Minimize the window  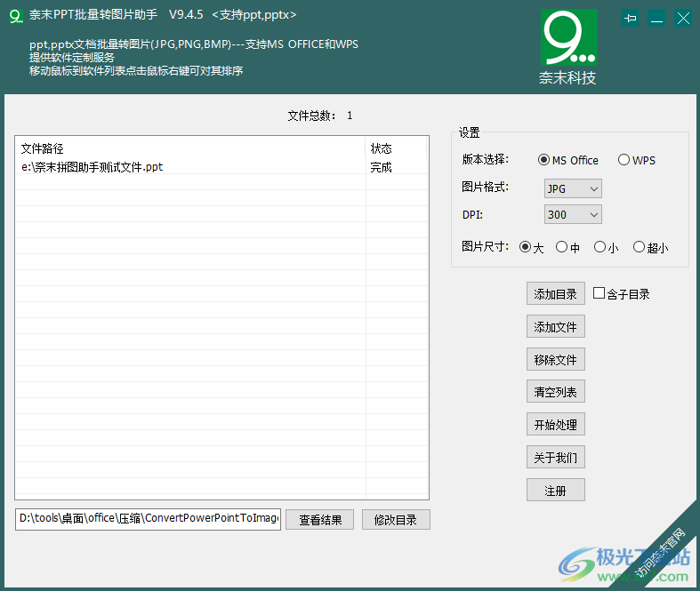click(656, 19)
